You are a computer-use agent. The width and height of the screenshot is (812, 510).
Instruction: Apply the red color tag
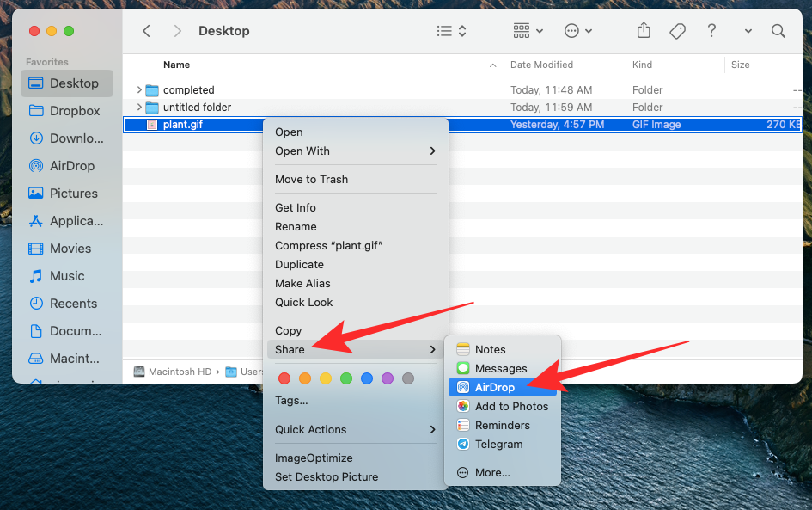pyautogui.click(x=284, y=378)
